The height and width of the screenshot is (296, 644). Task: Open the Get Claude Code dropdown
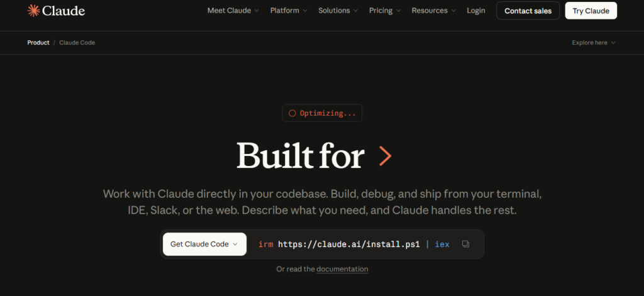tap(204, 244)
